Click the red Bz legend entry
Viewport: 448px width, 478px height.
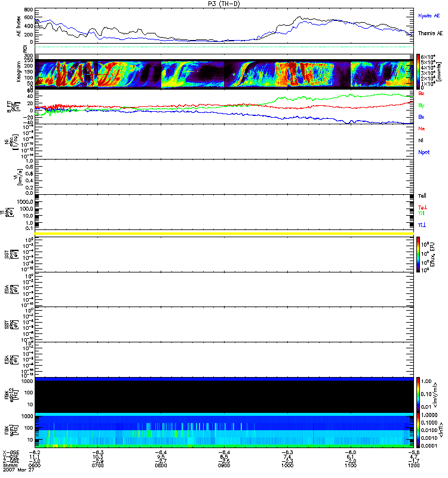pos(421,94)
